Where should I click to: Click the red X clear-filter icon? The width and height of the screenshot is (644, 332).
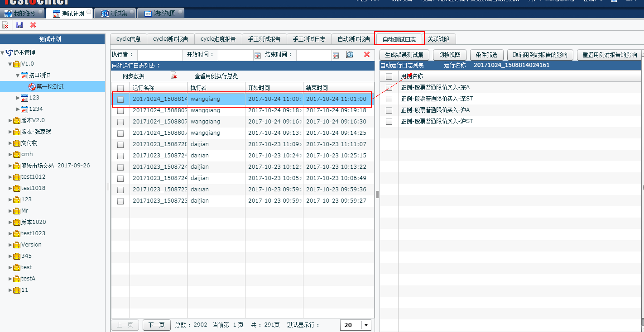(x=367, y=55)
